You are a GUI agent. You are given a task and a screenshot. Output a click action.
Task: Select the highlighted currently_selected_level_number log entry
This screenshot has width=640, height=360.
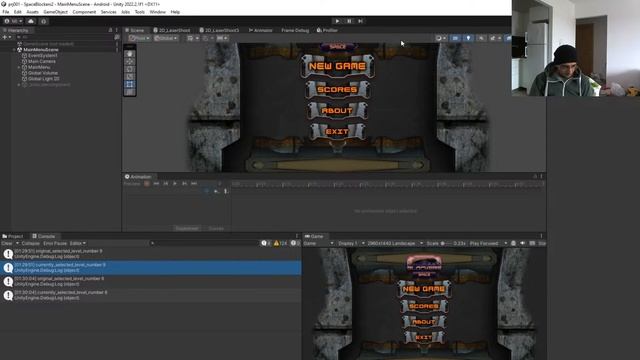[x=151, y=268]
